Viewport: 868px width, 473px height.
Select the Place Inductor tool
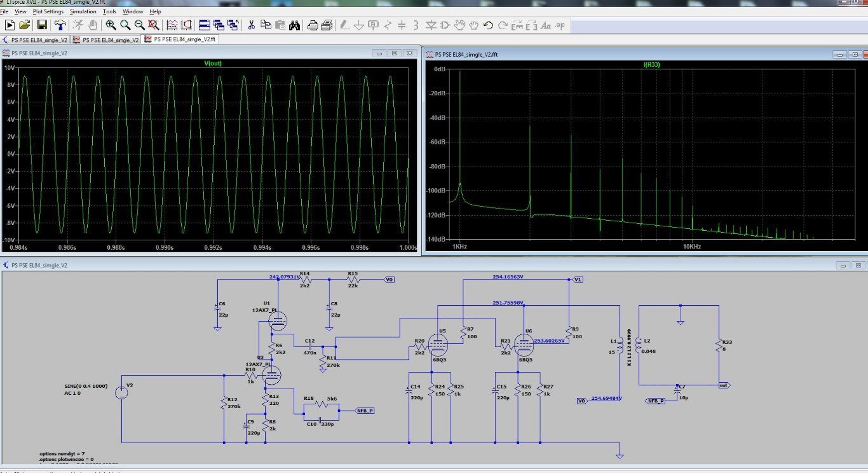pyautogui.click(x=416, y=25)
